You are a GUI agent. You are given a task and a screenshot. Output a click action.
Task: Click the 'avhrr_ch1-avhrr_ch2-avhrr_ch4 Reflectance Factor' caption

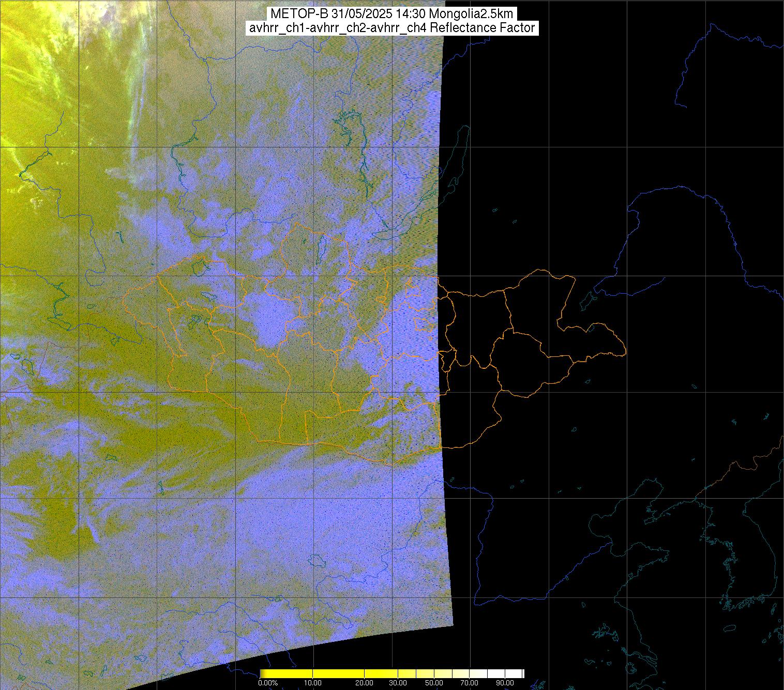point(392,28)
